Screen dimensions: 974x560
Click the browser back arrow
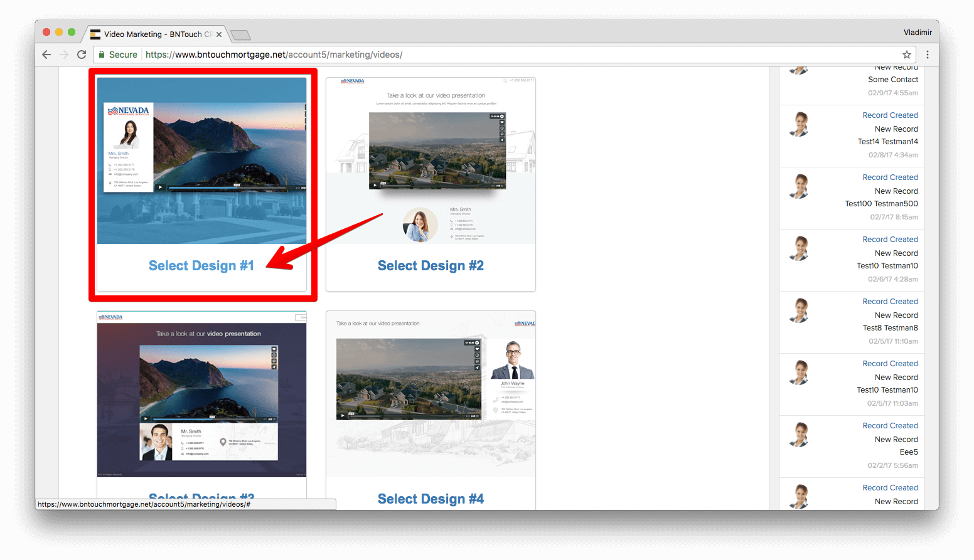coord(46,55)
